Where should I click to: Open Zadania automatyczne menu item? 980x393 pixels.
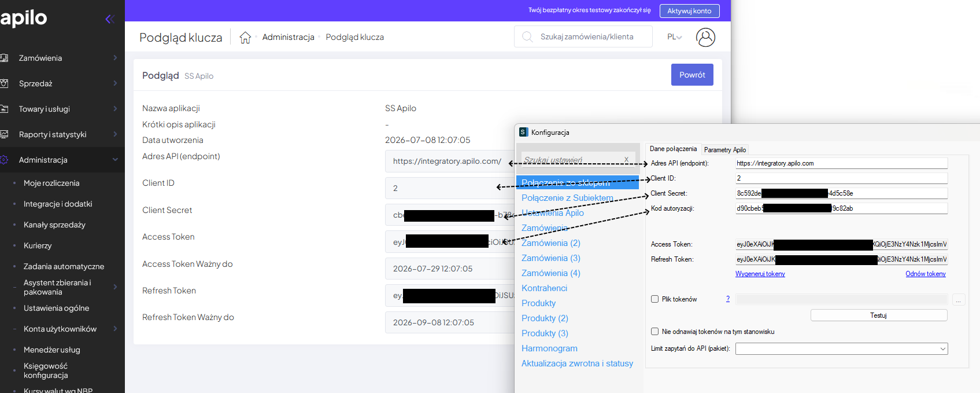click(x=64, y=266)
